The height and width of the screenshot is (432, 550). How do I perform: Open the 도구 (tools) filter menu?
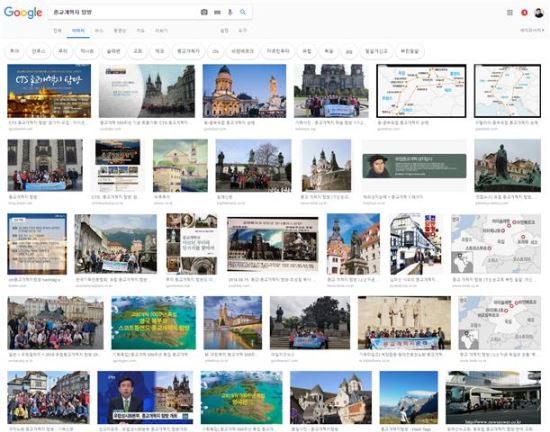242,31
